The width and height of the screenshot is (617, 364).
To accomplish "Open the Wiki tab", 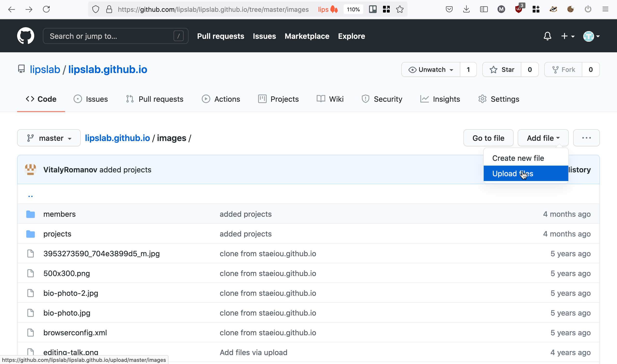I will click(x=330, y=99).
